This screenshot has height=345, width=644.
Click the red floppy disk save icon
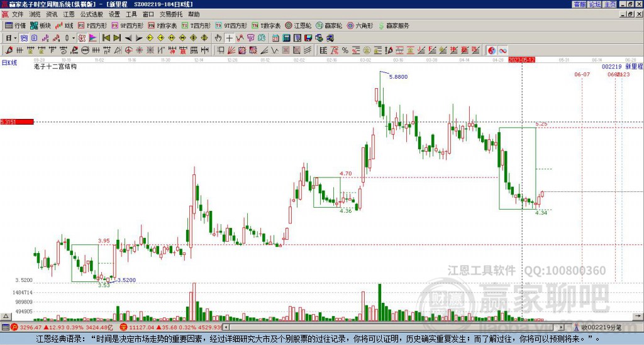308,38
